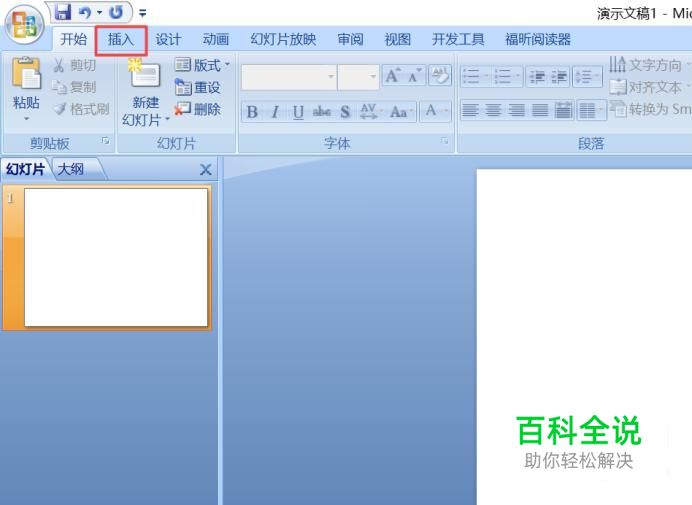The height and width of the screenshot is (505, 692).
Task: Click the 重设 reset slide button
Action: tap(198, 87)
